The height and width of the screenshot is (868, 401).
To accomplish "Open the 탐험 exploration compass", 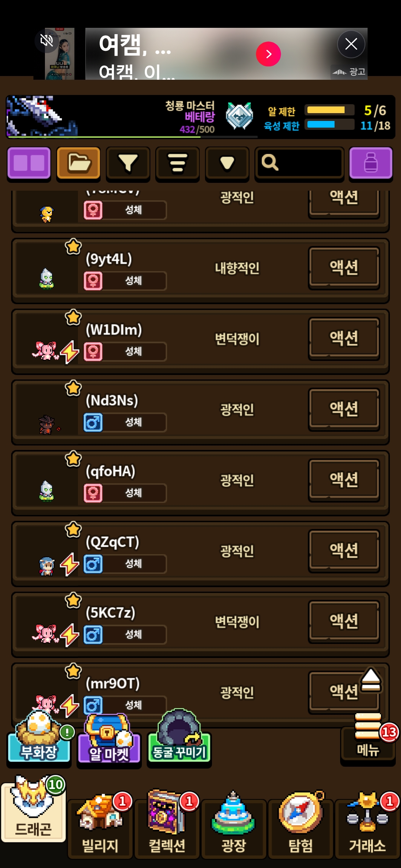I will (300, 826).
